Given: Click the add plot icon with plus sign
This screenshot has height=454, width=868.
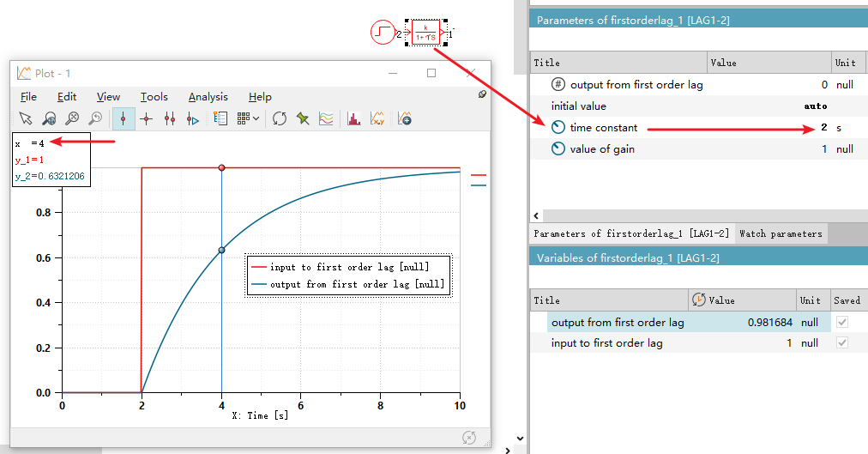Looking at the screenshot, I should click(405, 119).
